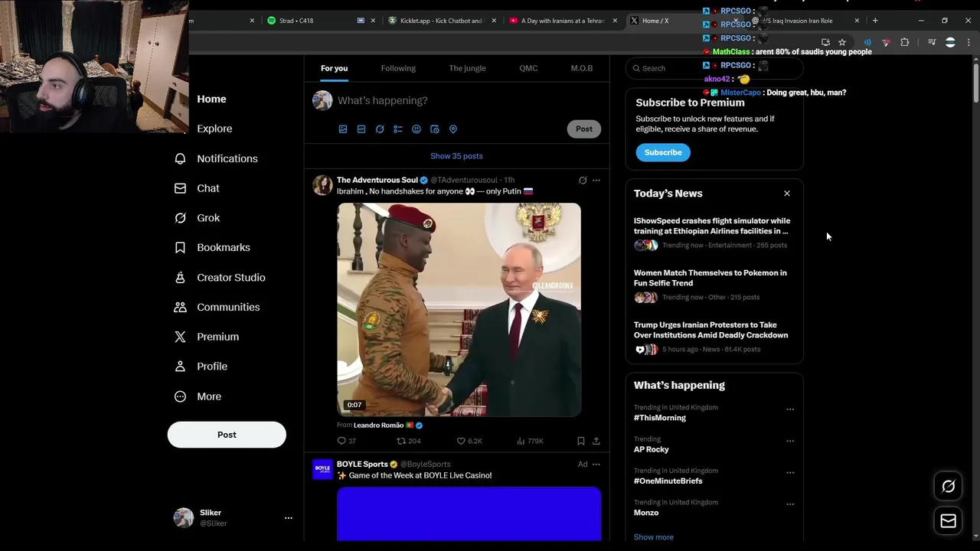Switch to the Following tab
This screenshot has height=551, width=980.
tap(398, 68)
